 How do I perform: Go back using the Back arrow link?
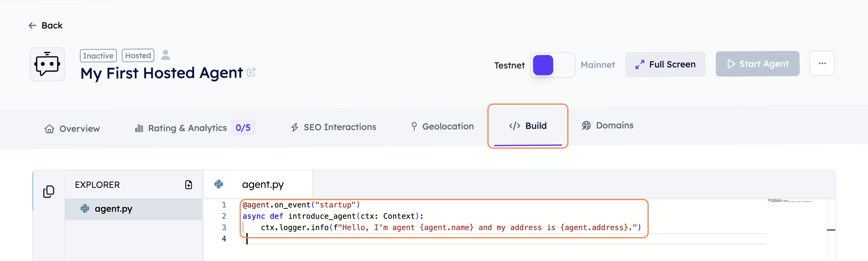click(45, 25)
